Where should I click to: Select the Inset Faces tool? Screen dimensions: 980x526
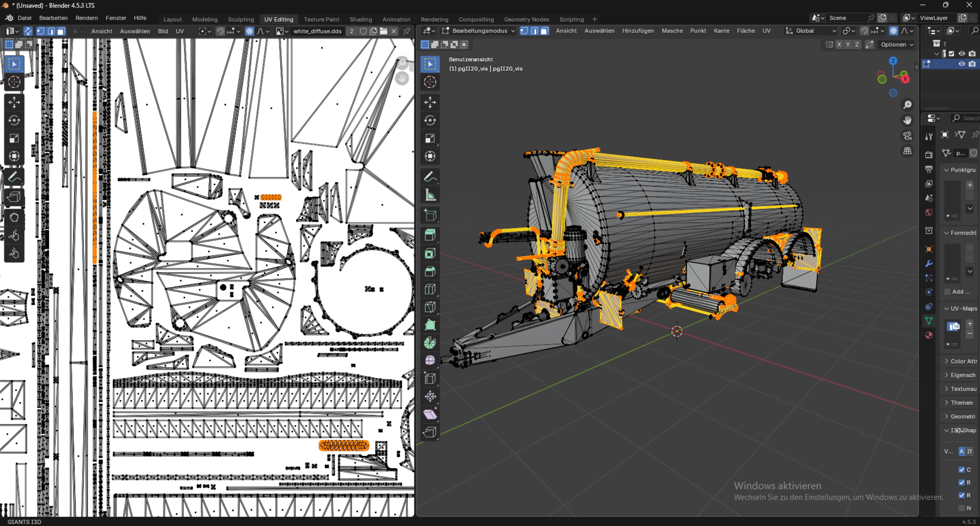pyautogui.click(x=430, y=253)
